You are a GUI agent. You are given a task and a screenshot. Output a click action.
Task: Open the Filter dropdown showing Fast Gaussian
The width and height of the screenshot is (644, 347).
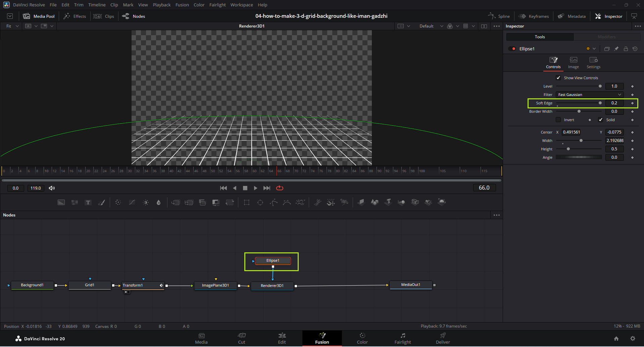[589, 95]
